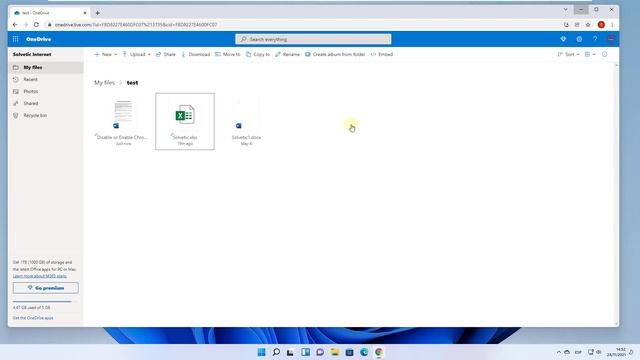Viewport: 640px width, 360px height.
Task: Click the share page icon in address bar
Action: click(x=577, y=24)
